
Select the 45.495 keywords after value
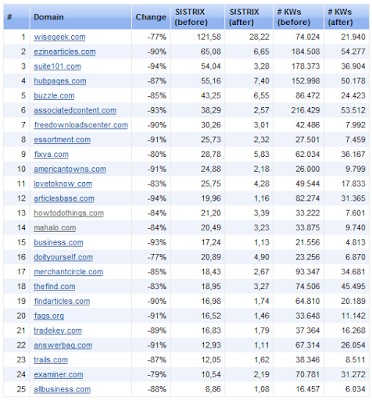pyautogui.click(x=353, y=286)
